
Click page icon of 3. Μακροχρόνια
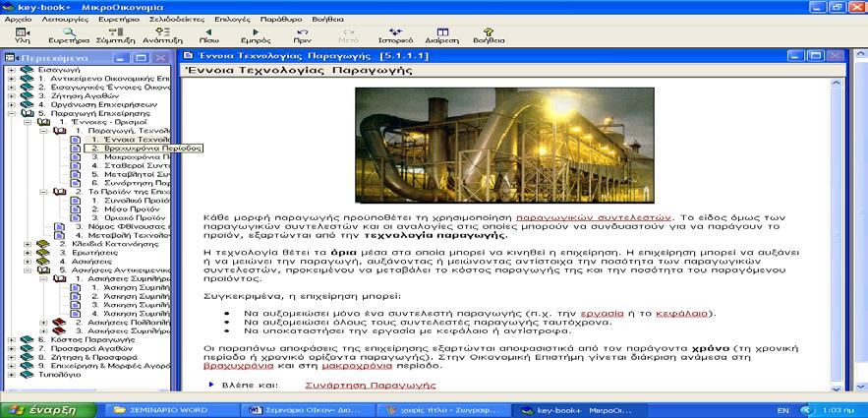(75, 156)
